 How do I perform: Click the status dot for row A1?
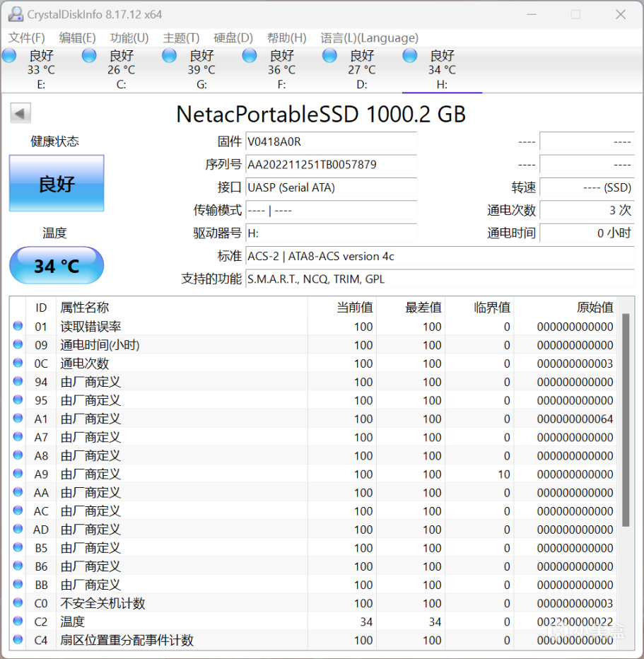18,418
